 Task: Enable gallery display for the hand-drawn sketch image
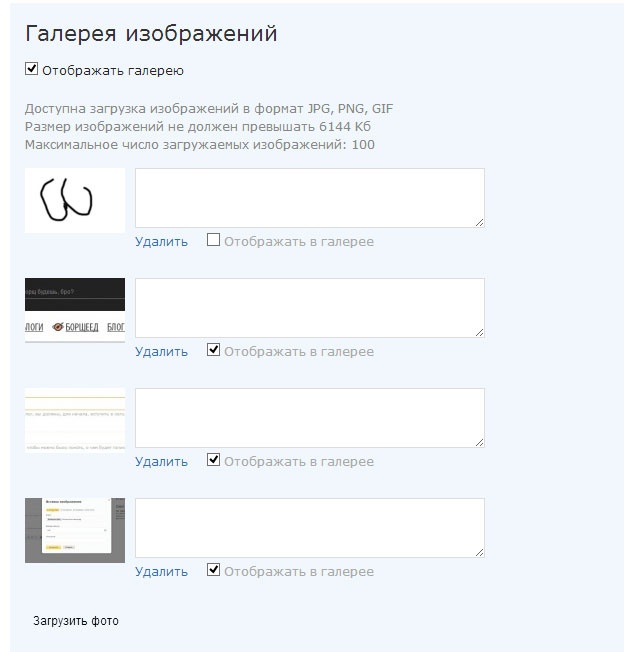[x=213, y=240]
